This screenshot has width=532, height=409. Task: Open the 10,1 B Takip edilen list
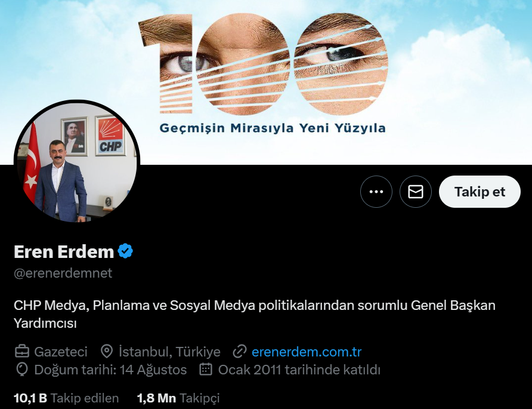(x=66, y=398)
